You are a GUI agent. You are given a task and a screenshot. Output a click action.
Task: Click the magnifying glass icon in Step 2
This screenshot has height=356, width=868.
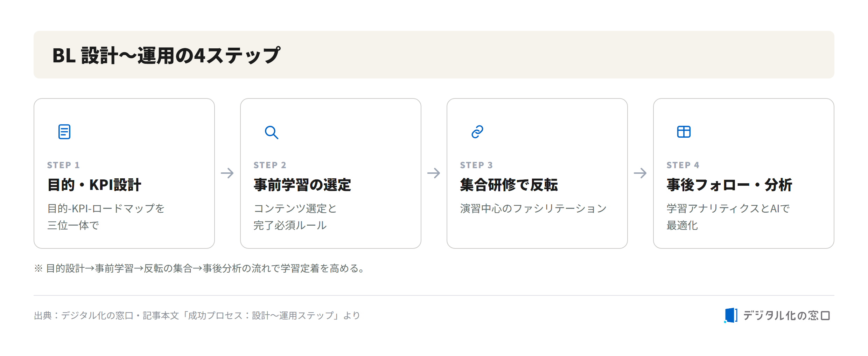click(271, 132)
